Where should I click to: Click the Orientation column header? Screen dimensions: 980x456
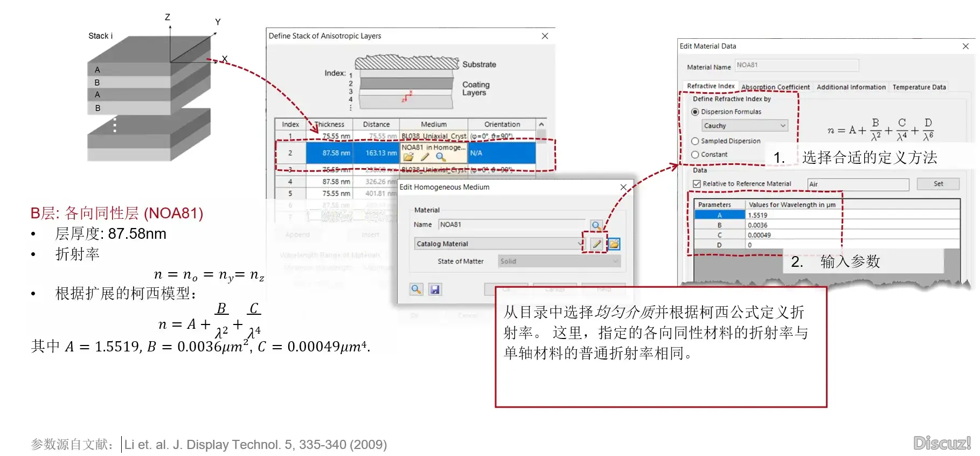pos(502,125)
